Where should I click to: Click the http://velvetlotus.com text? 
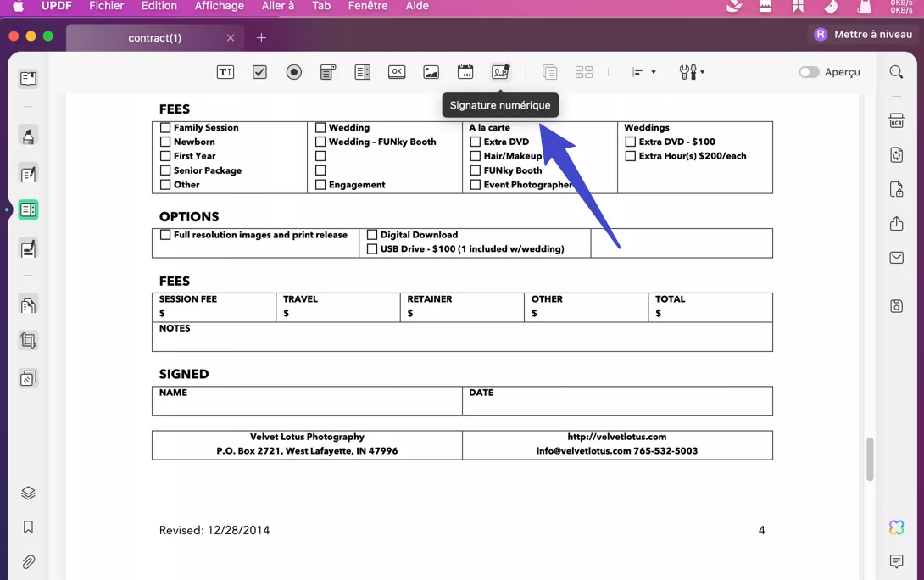(617, 437)
